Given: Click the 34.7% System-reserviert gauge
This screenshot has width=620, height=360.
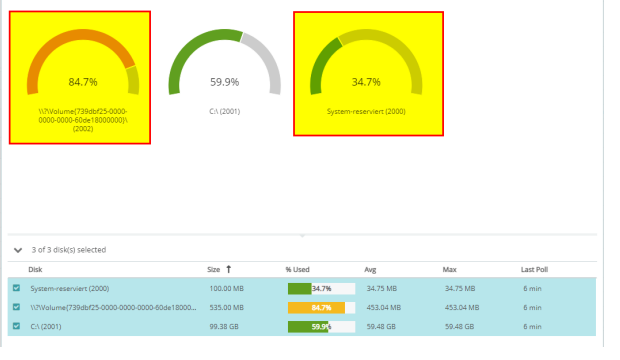Looking at the screenshot, I should click(x=366, y=62).
